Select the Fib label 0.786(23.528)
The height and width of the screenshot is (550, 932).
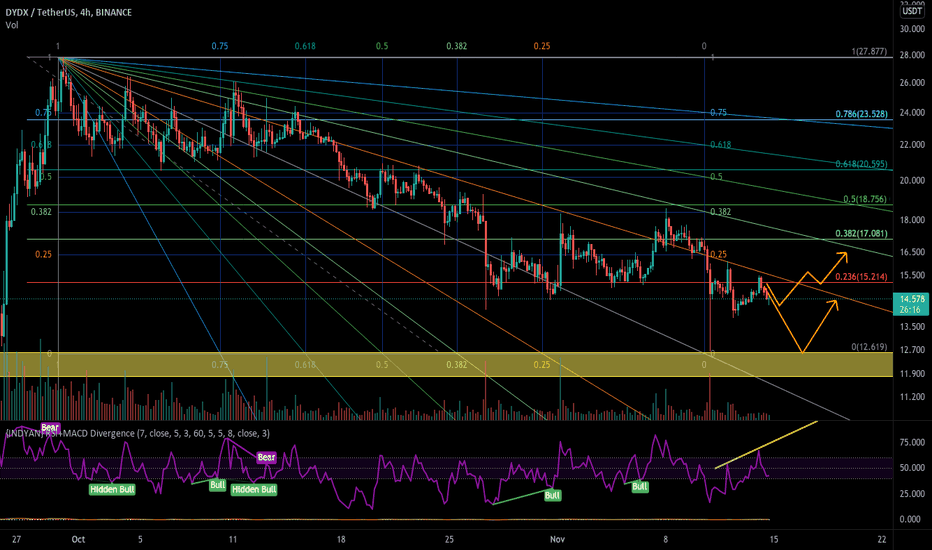861,114
